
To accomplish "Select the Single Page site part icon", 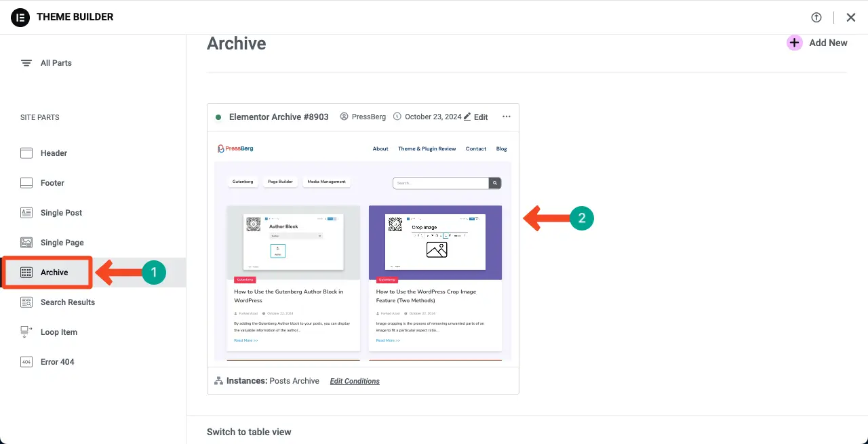I will coord(27,242).
